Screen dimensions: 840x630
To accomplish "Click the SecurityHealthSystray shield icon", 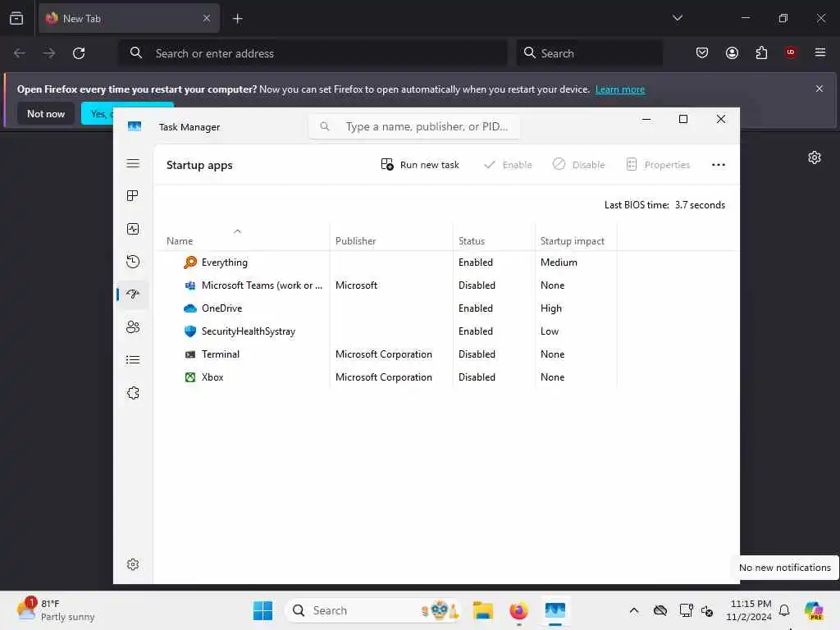I will pos(190,331).
